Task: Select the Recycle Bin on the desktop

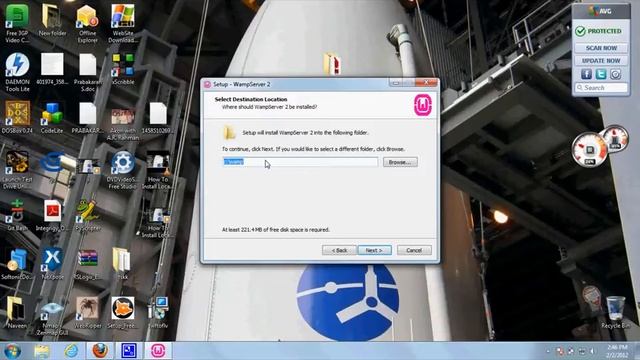Action: click(x=616, y=313)
